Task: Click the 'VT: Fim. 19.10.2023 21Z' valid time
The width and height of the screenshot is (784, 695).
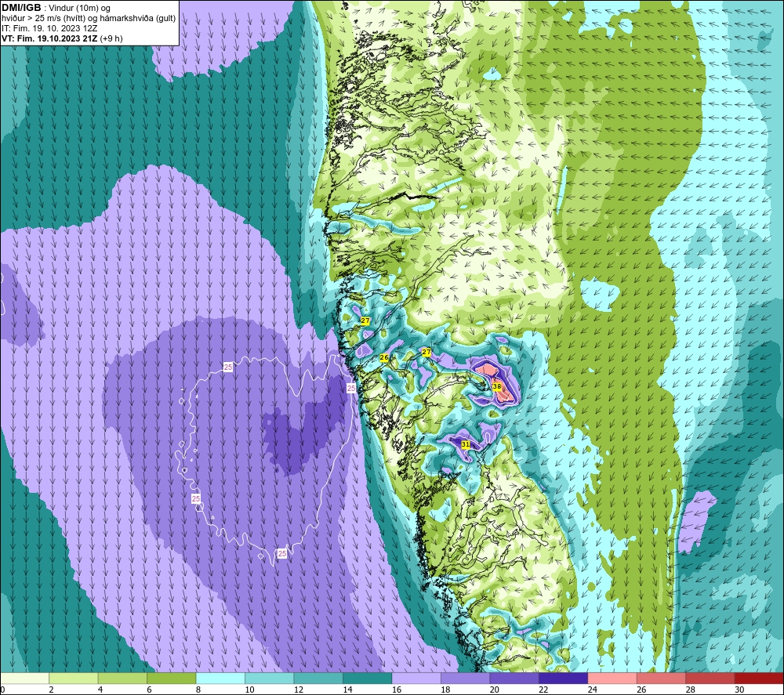Action: pyautogui.click(x=49, y=38)
